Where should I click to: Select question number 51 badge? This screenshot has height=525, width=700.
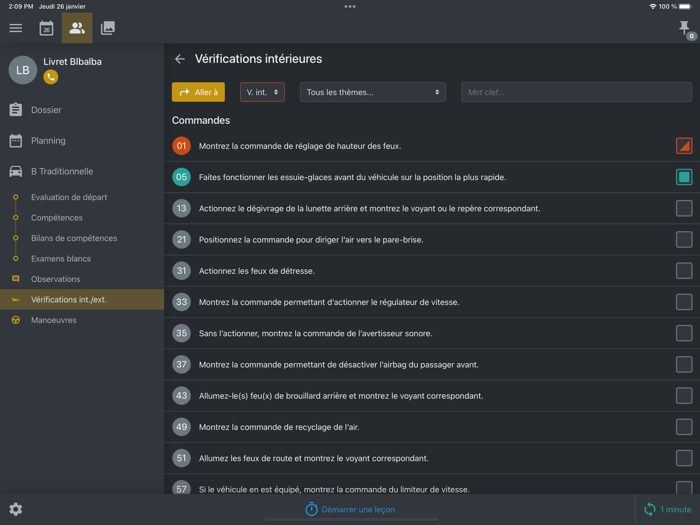point(181,458)
